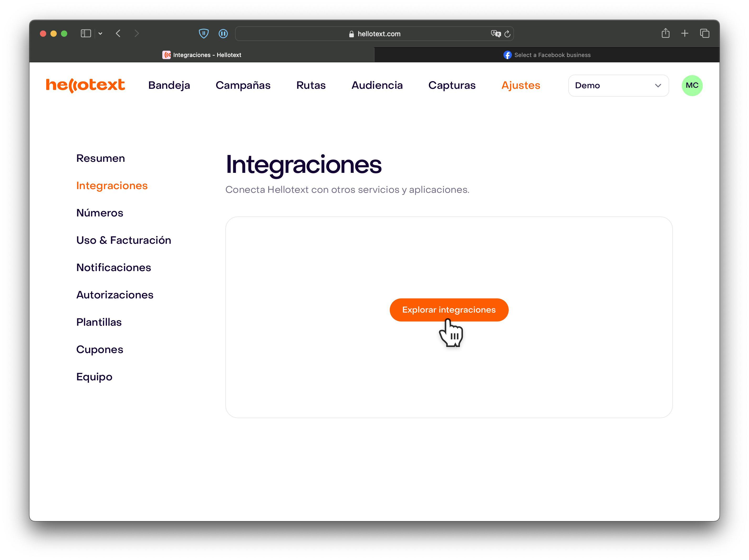Minimize the window with the yellow button

tap(54, 34)
